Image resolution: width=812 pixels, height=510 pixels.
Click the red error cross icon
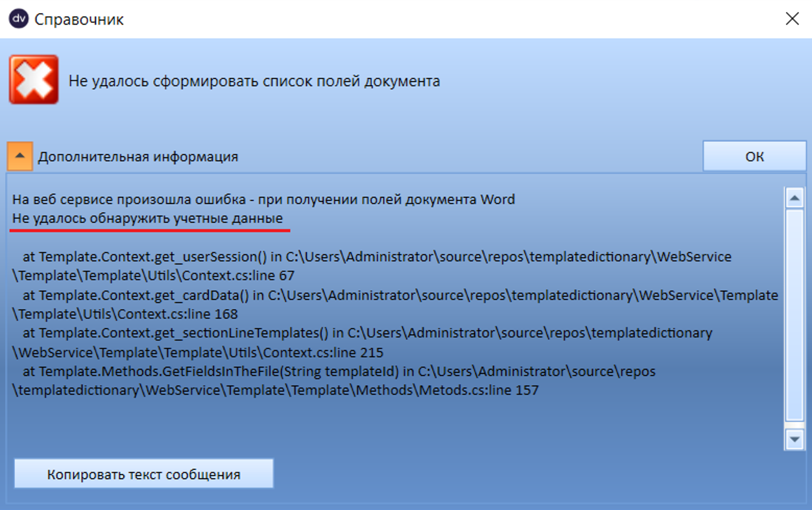tap(34, 79)
